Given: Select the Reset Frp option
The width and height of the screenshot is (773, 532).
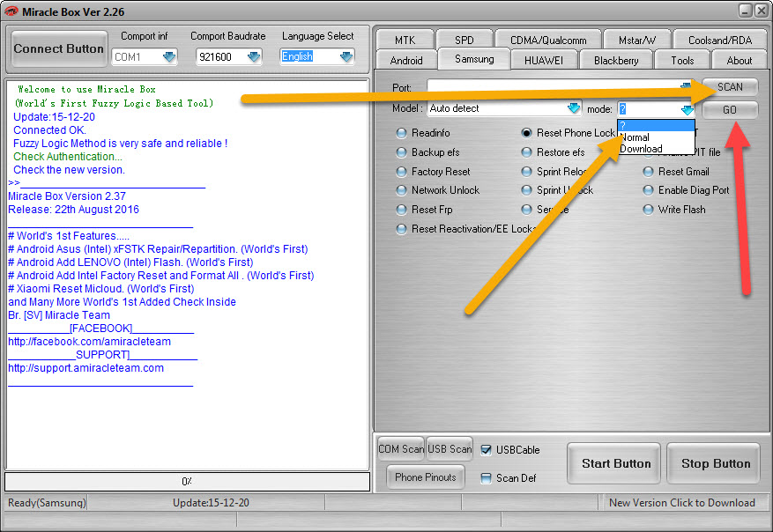Looking at the screenshot, I should coord(401,210).
